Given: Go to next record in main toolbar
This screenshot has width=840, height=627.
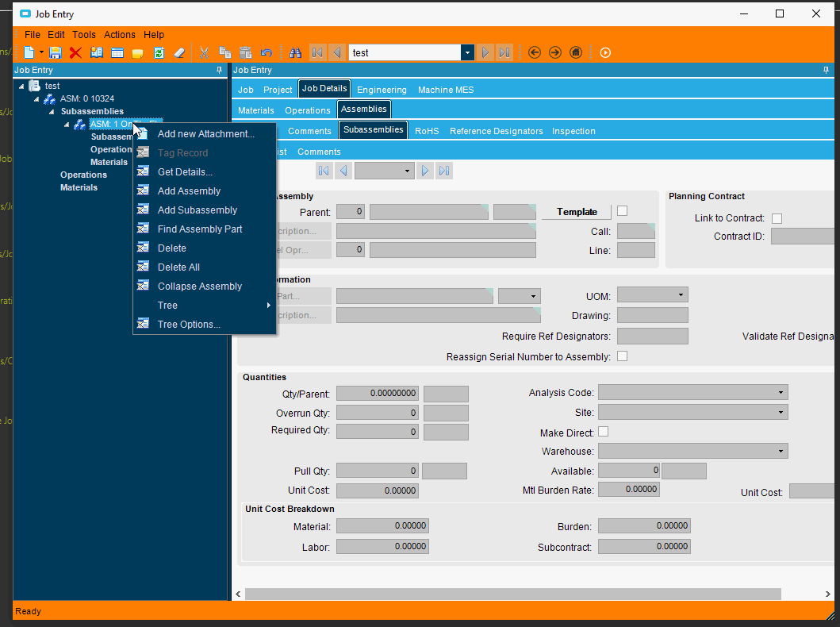Looking at the screenshot, I should [485, 52].
